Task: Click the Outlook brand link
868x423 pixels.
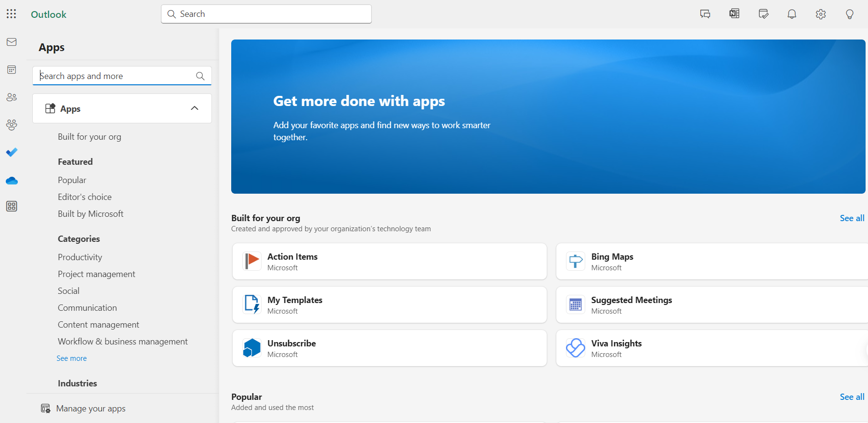Action: [x=49, y=14]
